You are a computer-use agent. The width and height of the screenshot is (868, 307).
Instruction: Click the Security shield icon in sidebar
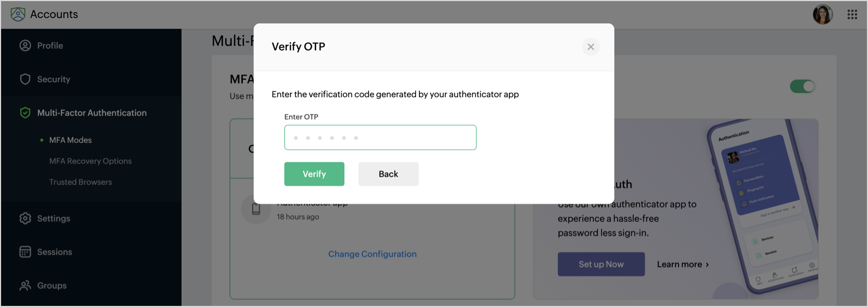(25, 79)
